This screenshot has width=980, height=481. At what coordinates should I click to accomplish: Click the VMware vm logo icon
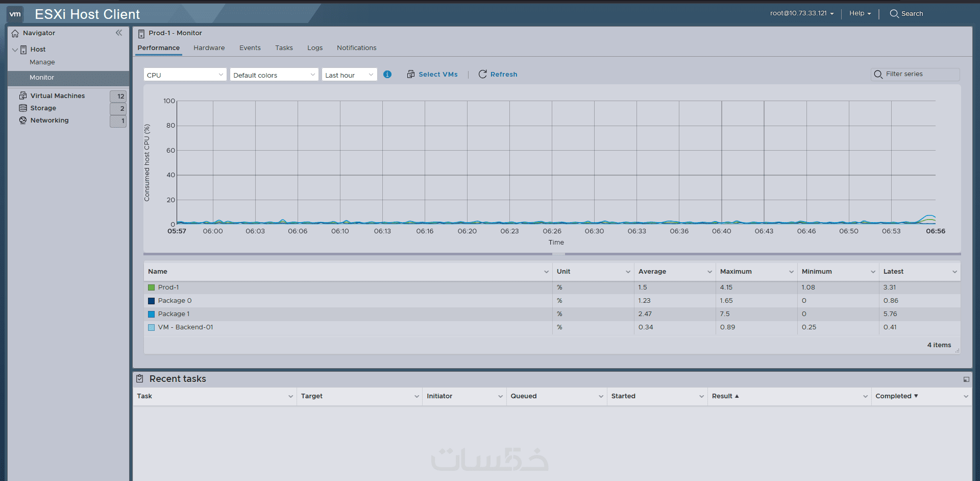pos(15,14)
